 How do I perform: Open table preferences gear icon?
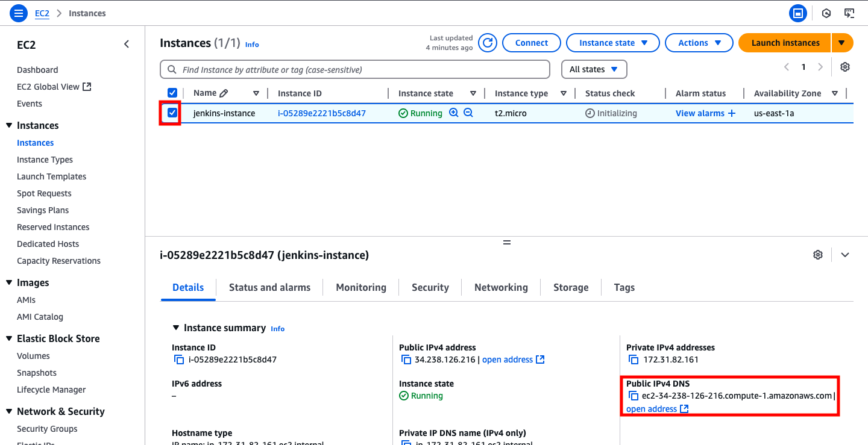click(x=845, y=67)
